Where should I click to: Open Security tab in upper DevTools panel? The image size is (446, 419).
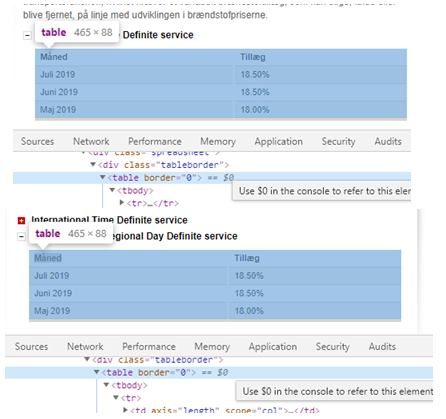(338, 141)
